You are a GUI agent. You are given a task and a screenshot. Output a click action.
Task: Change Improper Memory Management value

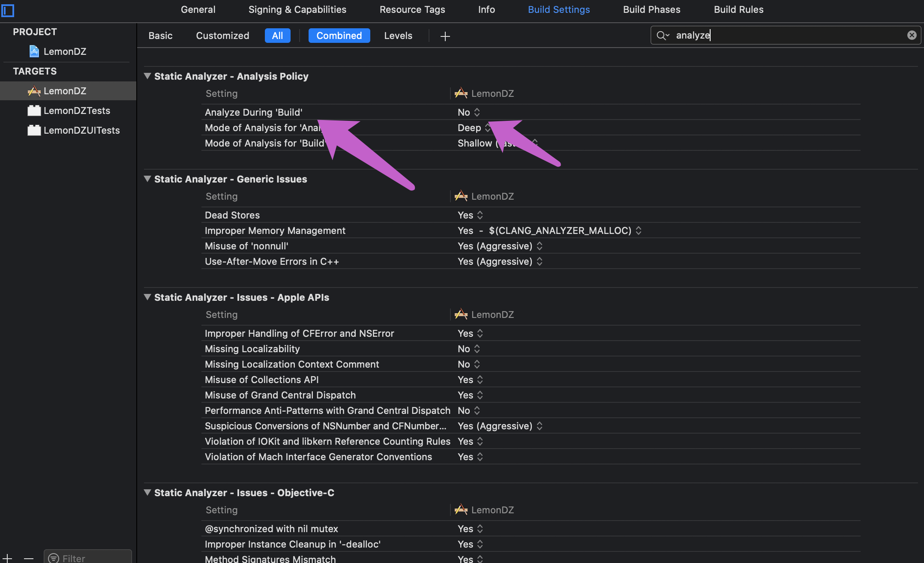click(x=549, y=231)
